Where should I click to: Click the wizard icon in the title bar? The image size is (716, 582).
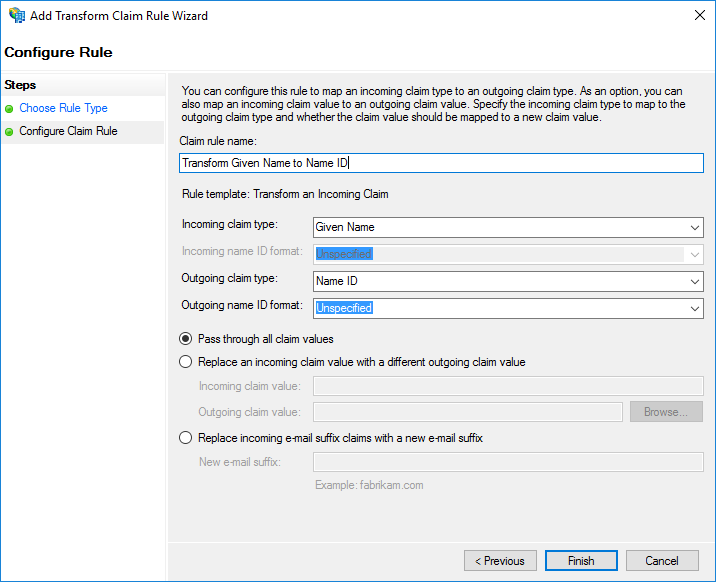[x=17, y=15]
